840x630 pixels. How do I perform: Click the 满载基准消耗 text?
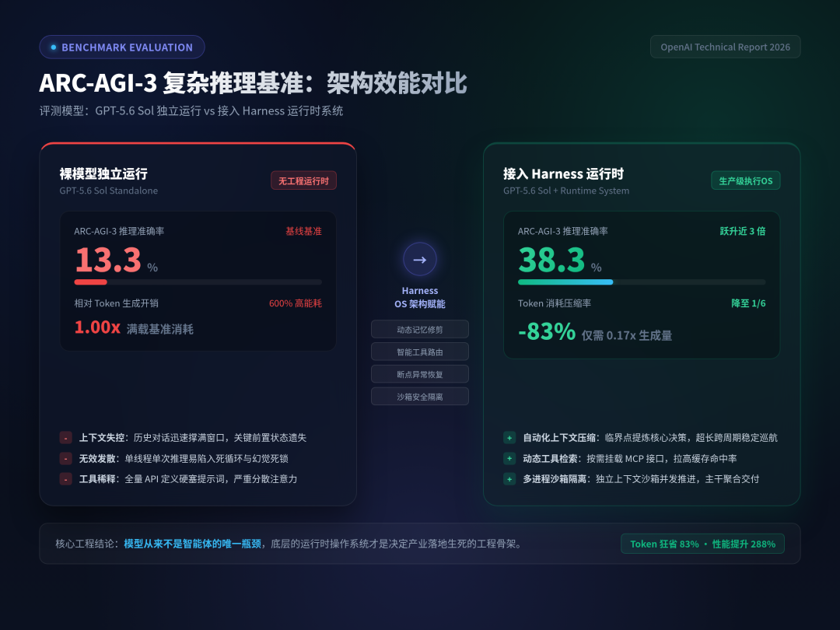[x=160, y=329]
